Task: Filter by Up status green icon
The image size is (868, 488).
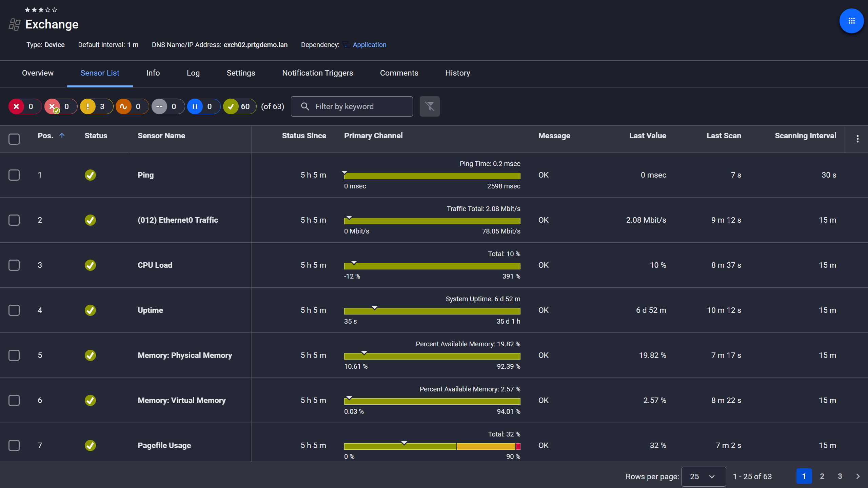Action: [x=231, y=106]
